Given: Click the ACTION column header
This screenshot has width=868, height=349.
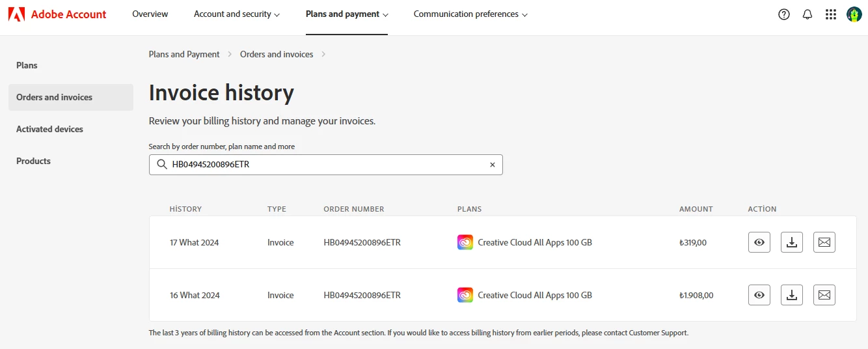Looking at the screenshot, I should pos(763,209).
